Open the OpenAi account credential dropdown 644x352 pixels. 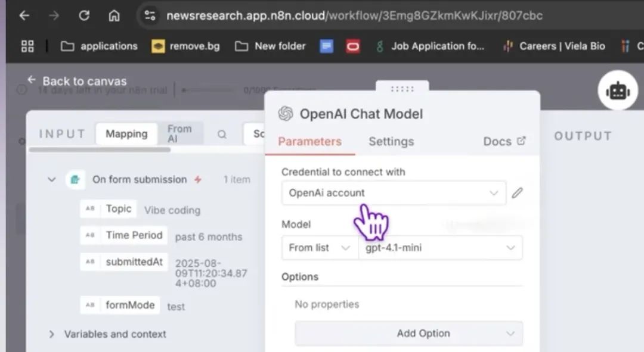(x=394, y=193)
